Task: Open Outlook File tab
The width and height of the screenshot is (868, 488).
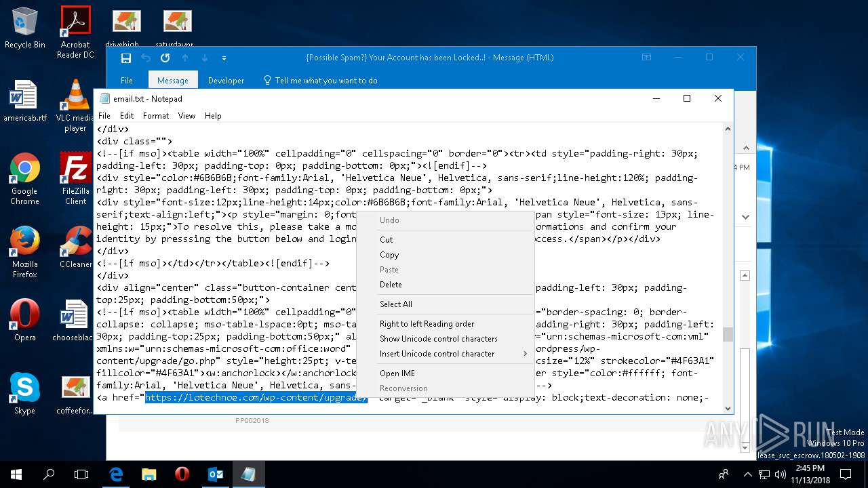Action: tap(127, 80)
